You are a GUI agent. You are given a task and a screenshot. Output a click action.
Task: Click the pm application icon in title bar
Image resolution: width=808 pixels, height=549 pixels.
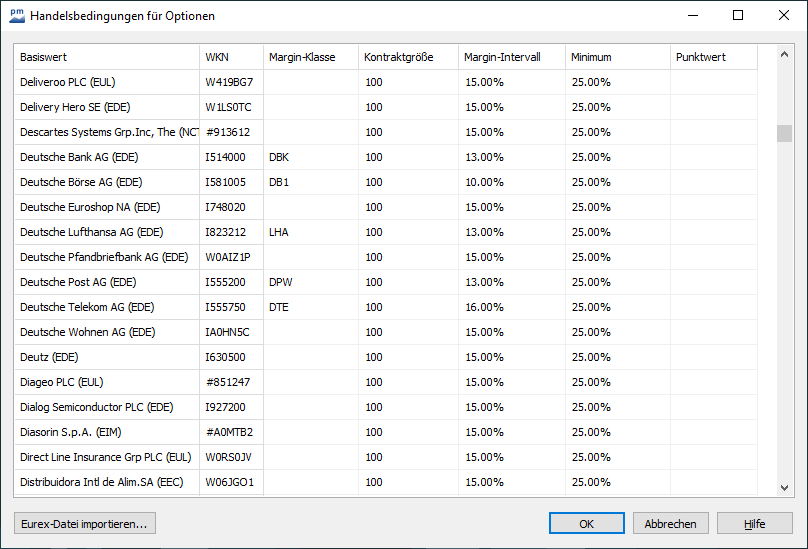(16, 15)
